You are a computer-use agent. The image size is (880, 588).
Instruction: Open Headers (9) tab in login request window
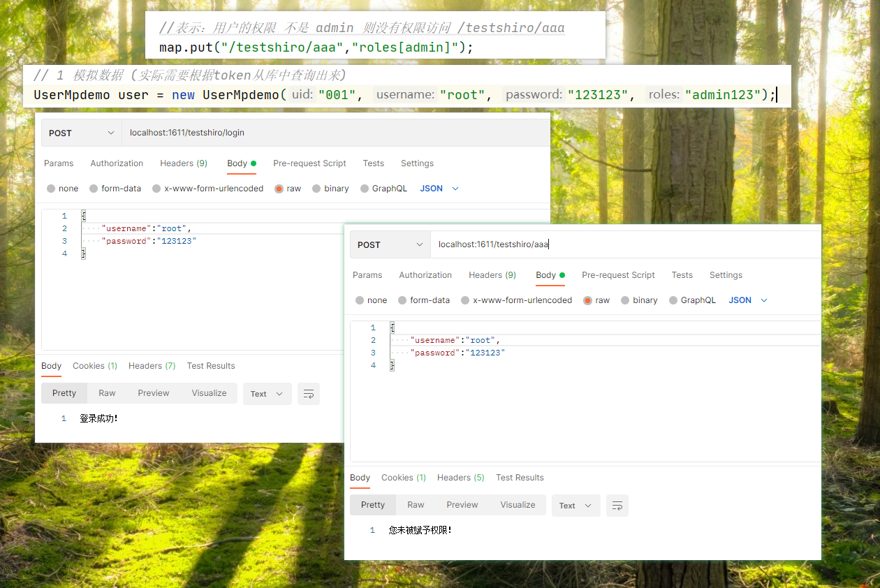(184, 163)
